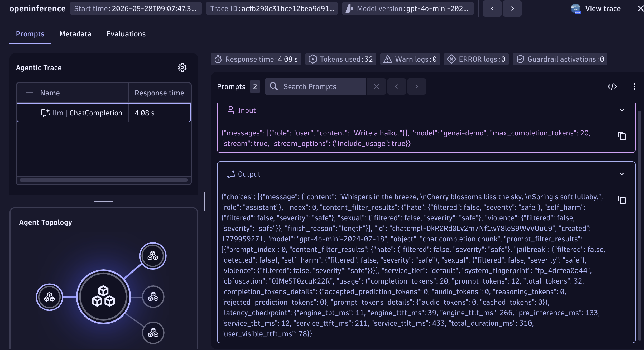
Task: Select the top-right topology node
Action: click(153, 256)
